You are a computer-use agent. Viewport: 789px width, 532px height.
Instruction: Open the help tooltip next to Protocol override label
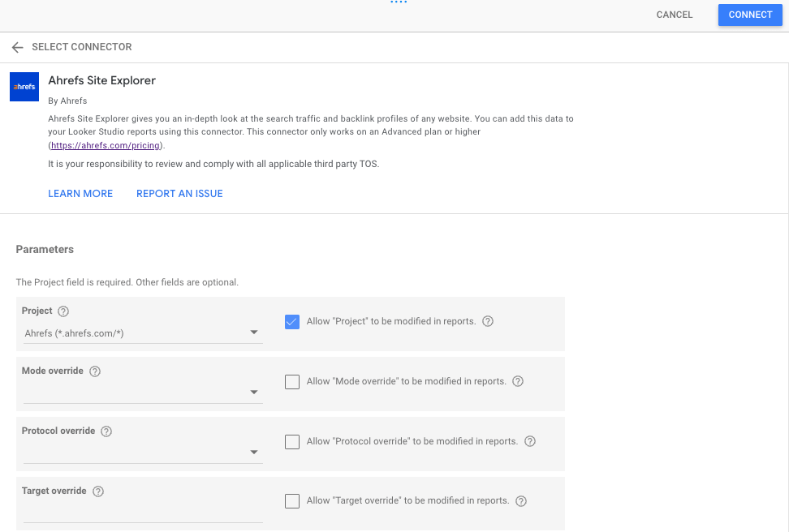pyautogui.click(x=106, y=431)
